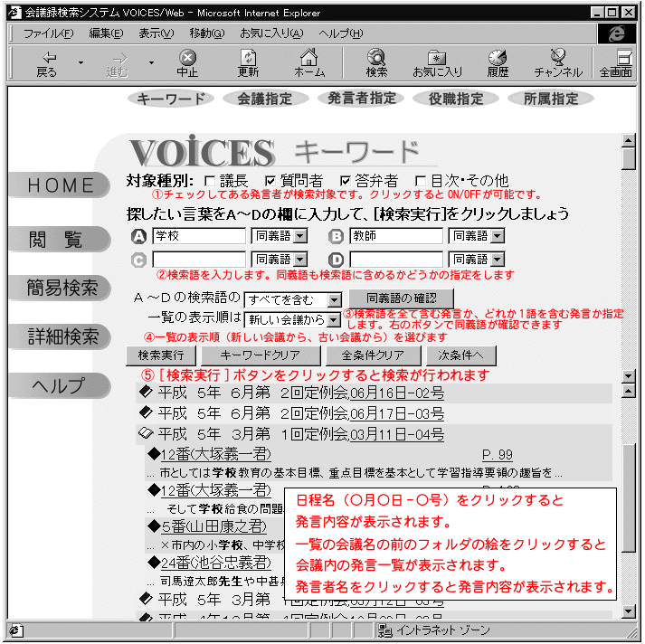The image size is (645, 644).
Task: Uncheck the 質問者 checkbox
Action: tap(270, 181)
